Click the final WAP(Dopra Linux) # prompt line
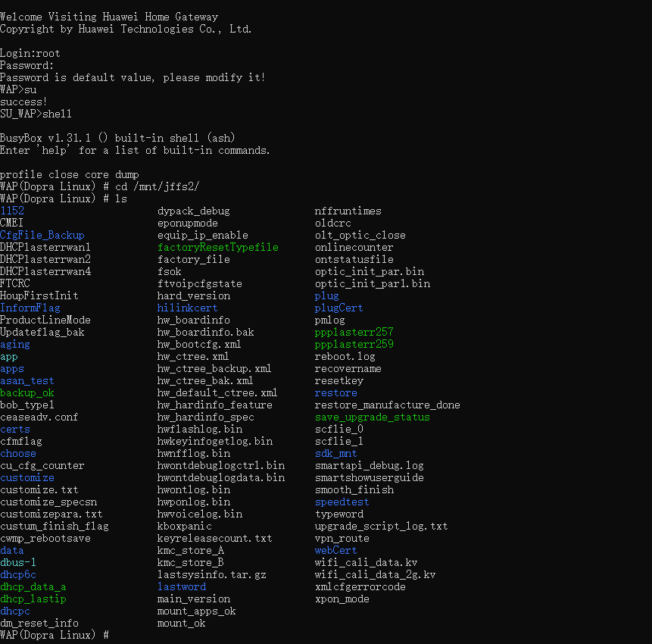 click(x=55, y=635)
